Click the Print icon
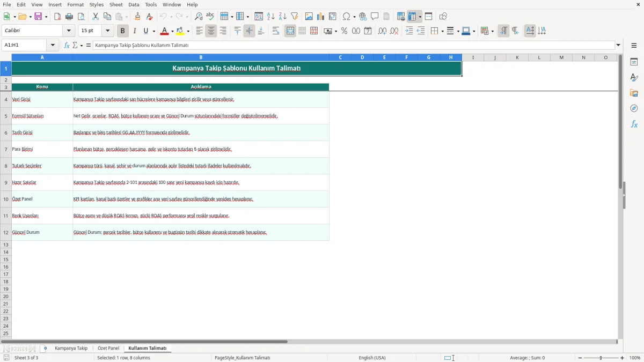This screenshot has width=644, height=362. pyautogui.click(x=69, y=17)
